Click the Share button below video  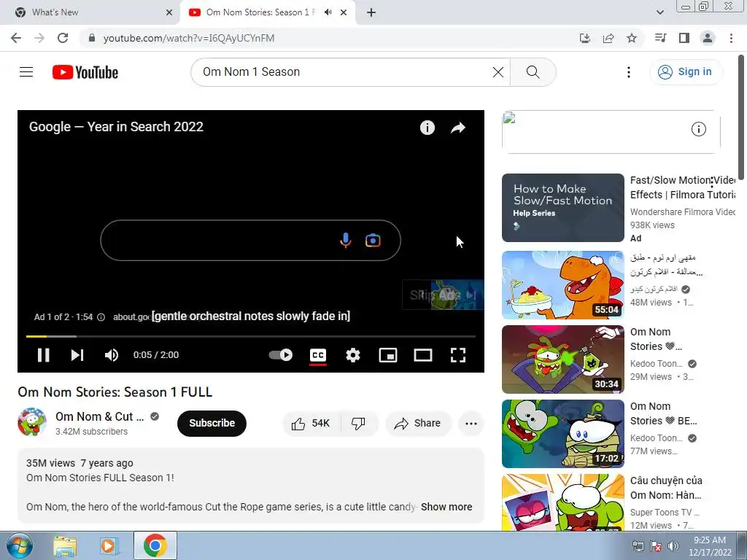pyautogui.click(x=417, y=423)
